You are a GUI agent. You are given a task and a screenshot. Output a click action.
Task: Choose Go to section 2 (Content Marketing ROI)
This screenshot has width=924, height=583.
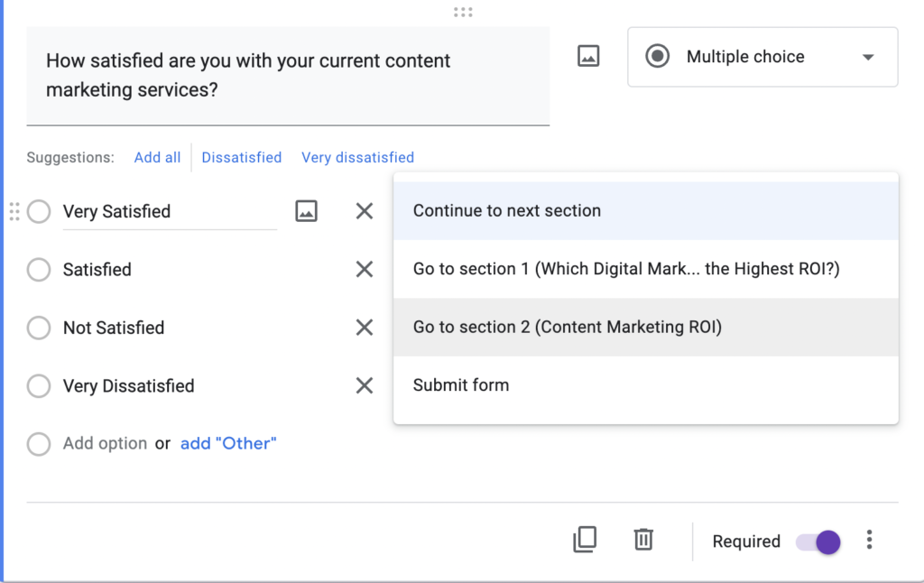(x=645, y=328)
